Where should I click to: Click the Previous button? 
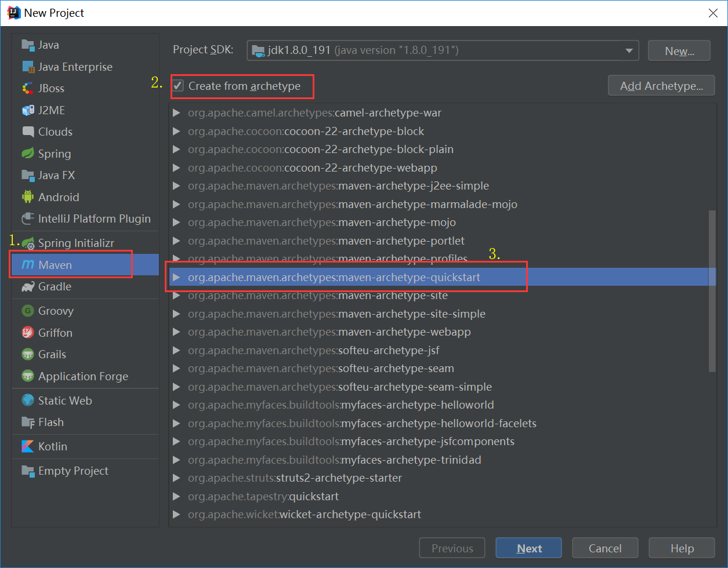(452, 548)
